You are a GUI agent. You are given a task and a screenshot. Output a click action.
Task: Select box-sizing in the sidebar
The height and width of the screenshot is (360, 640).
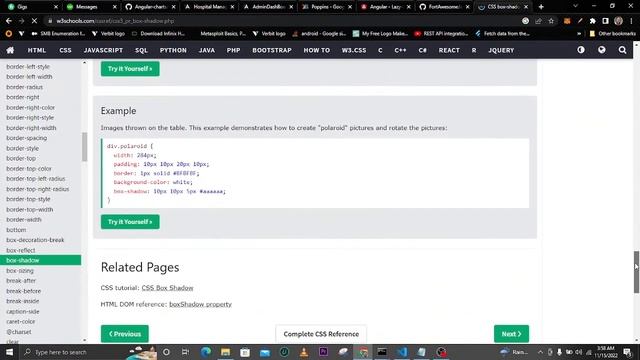point(20,271)
